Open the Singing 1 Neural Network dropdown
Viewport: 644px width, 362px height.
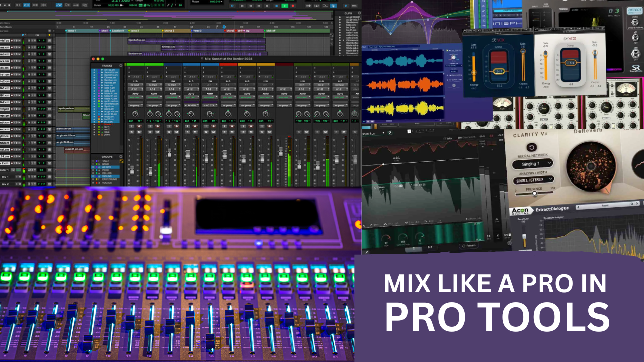pyautogui.click(x=532, y=164)
